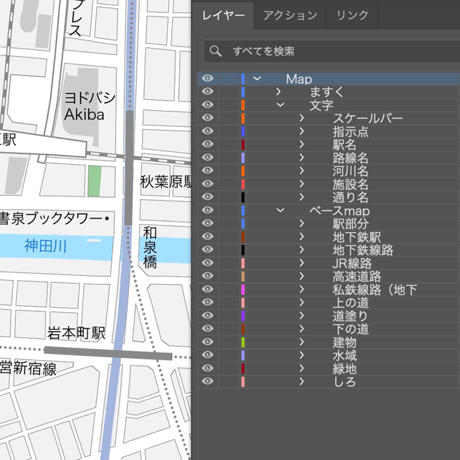Hide the 路線名 layer
Viewport: 460px width, 460px height.
(207, 157)
